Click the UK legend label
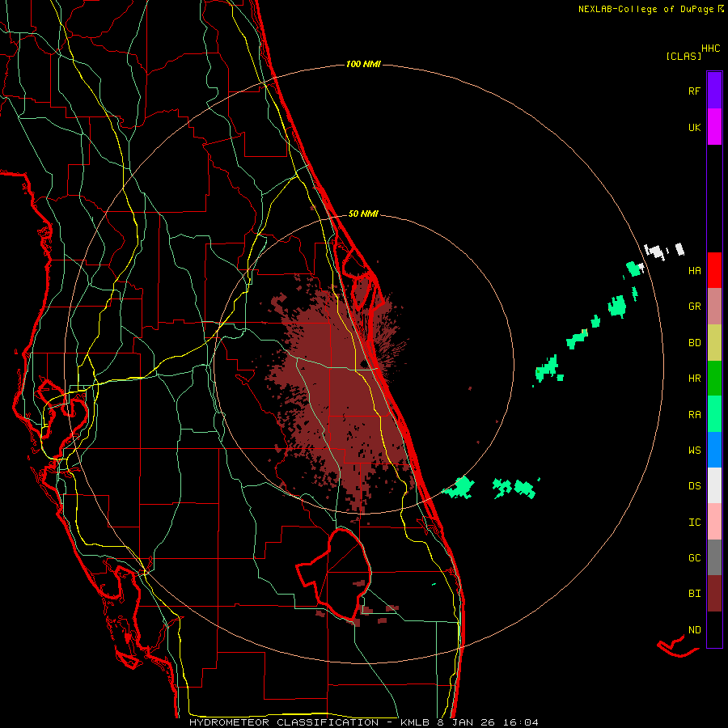Screen dimensions: 728x728 [x=694, y=127]
